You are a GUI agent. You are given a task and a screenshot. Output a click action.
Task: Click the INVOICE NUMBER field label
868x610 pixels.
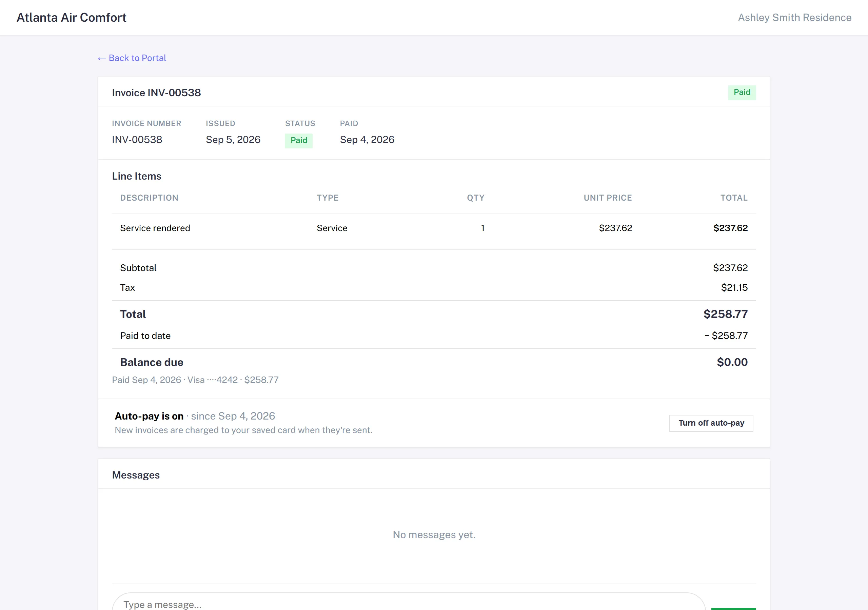point(146,124)
